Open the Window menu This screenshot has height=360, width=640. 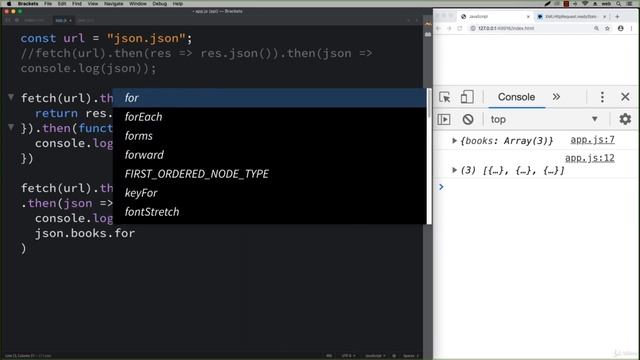(138, 4)
